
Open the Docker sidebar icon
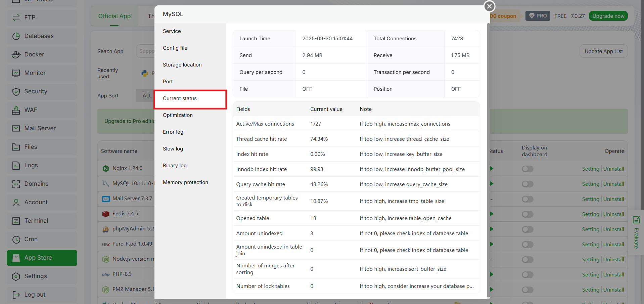click(16, 54)
